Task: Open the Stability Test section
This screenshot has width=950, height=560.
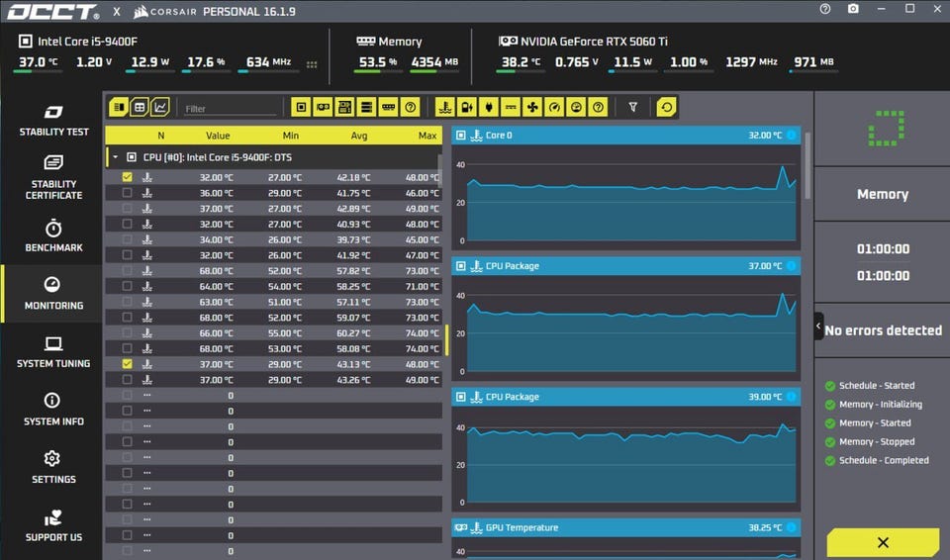Action: [53, 120]
